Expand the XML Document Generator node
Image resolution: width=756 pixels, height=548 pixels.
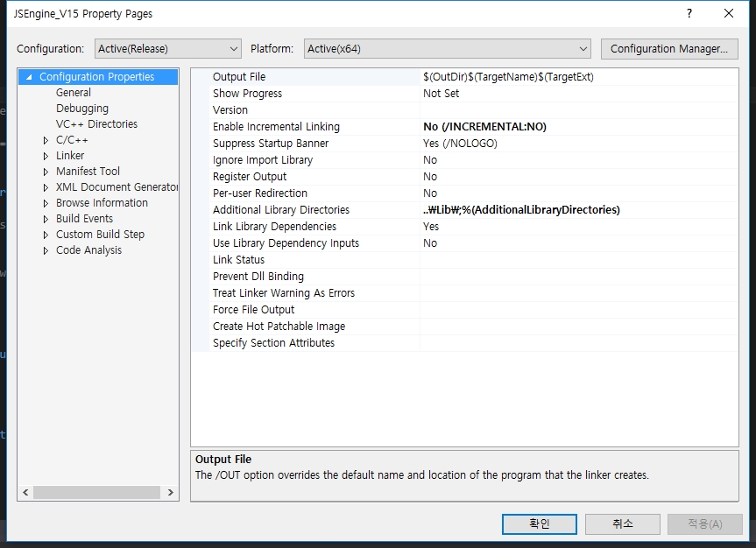point(46,186)
